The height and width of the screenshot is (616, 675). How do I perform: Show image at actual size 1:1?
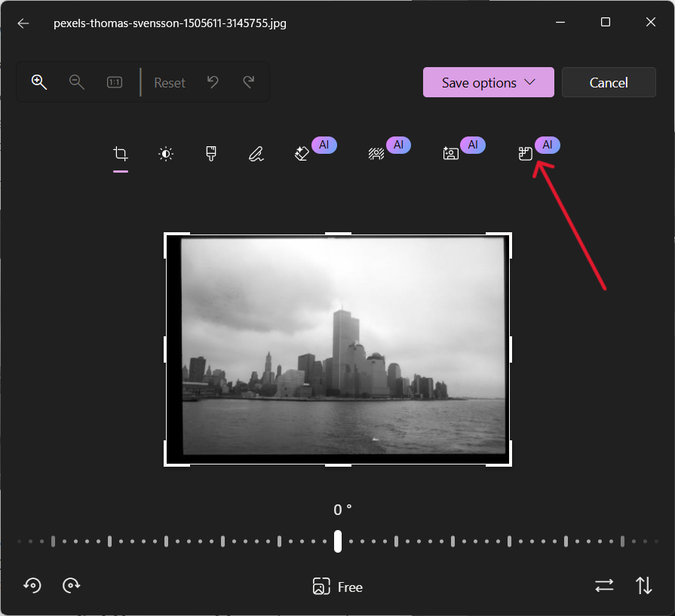(115, 82)
